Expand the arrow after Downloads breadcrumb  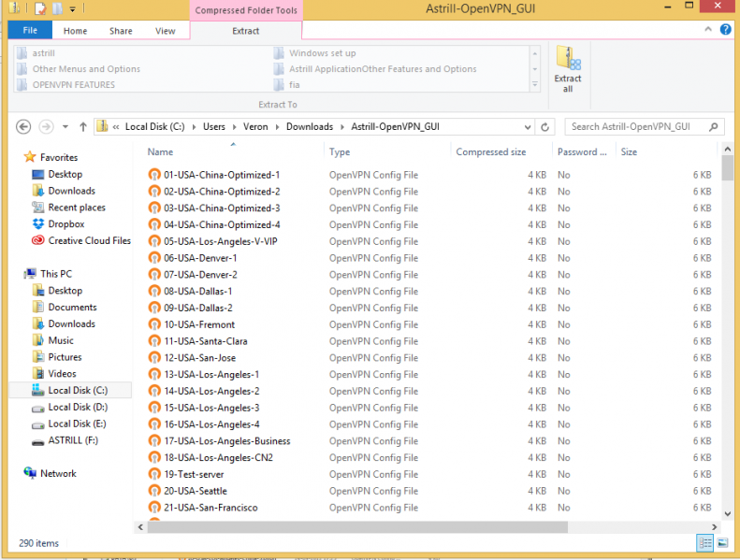pos(342,127)
